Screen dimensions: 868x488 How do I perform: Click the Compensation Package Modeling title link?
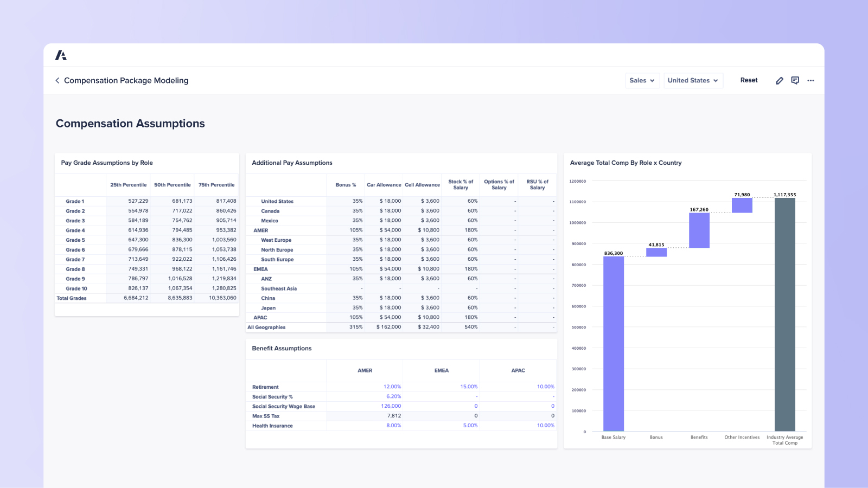pos(126,80)
